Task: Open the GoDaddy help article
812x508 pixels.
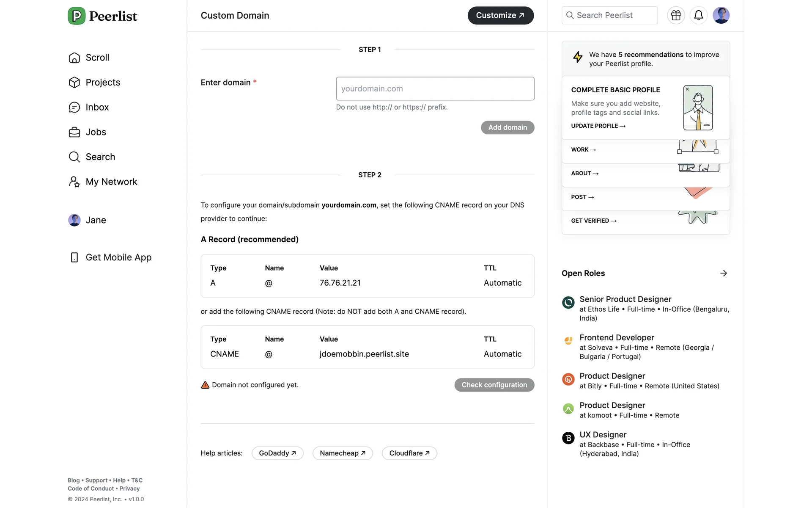Action: click(x=277, y=453)
